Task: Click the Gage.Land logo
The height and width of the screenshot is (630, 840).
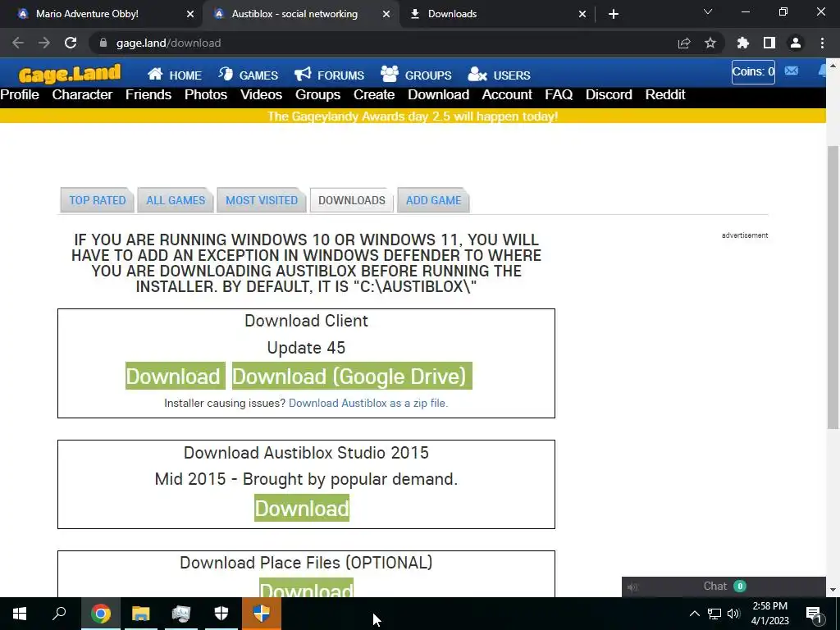Action: (x=70, y=74)
